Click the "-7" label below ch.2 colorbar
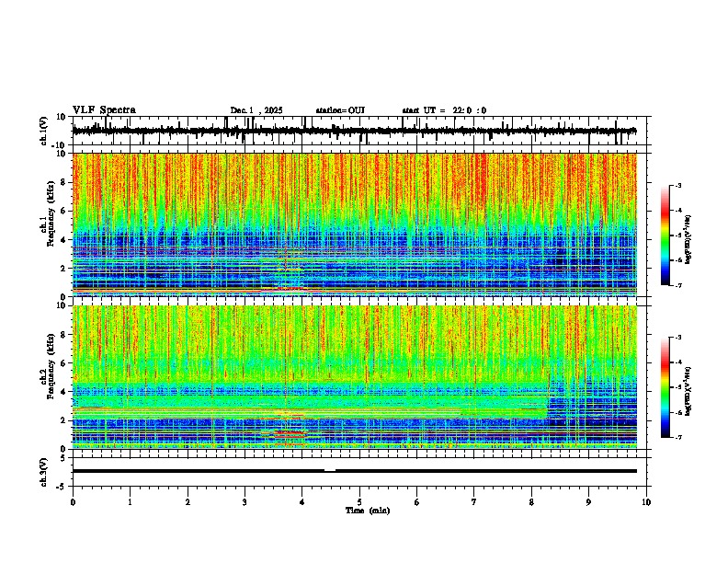The width and height of the screenshot is (728, 563). click(678, 438)
